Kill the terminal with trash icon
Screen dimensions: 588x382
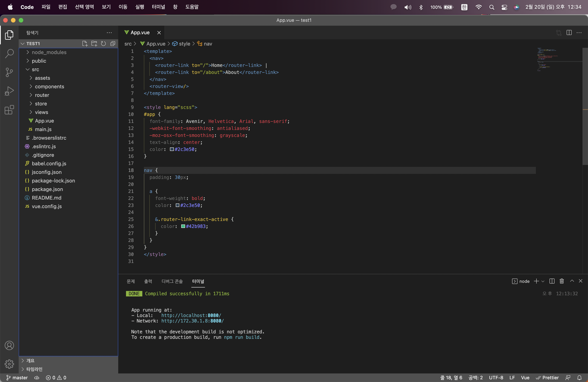[x=562, y=281]
